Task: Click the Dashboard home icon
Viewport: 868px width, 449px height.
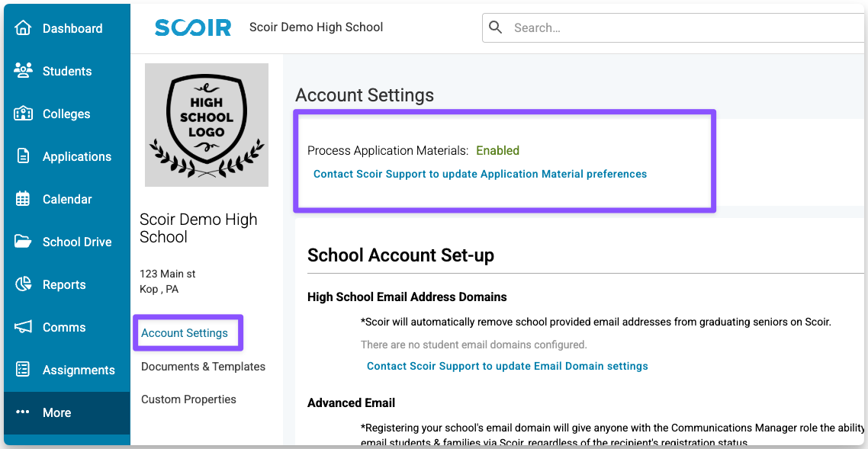Action: click(x=23, y=28)
